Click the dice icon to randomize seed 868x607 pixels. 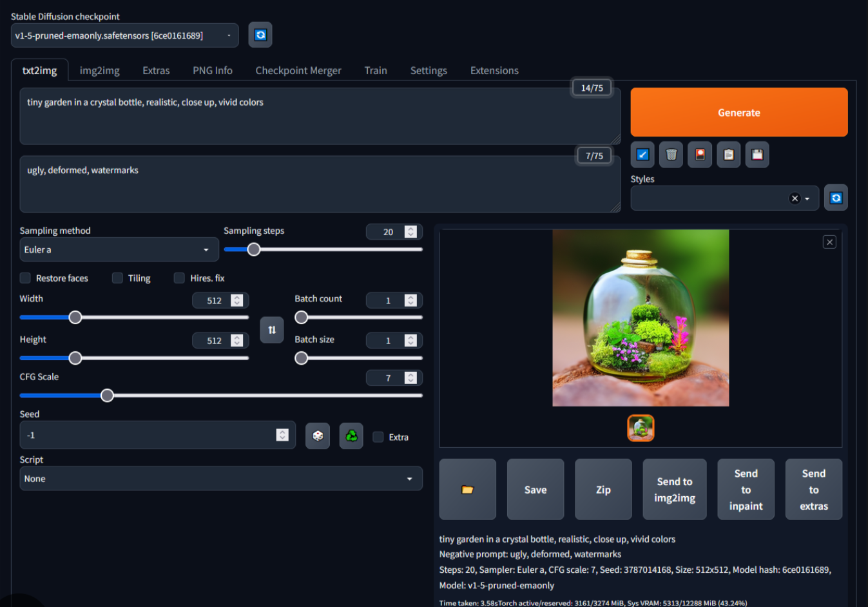[318, 436]
